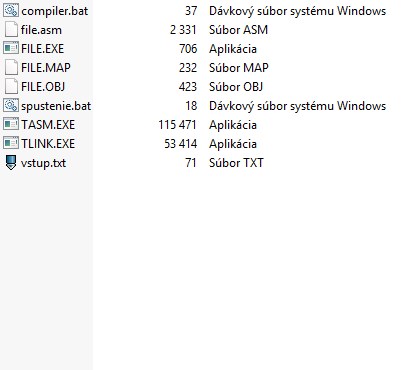Click the vstup.txt text file icon
407x370 pixels.
[x=11, y=163]
